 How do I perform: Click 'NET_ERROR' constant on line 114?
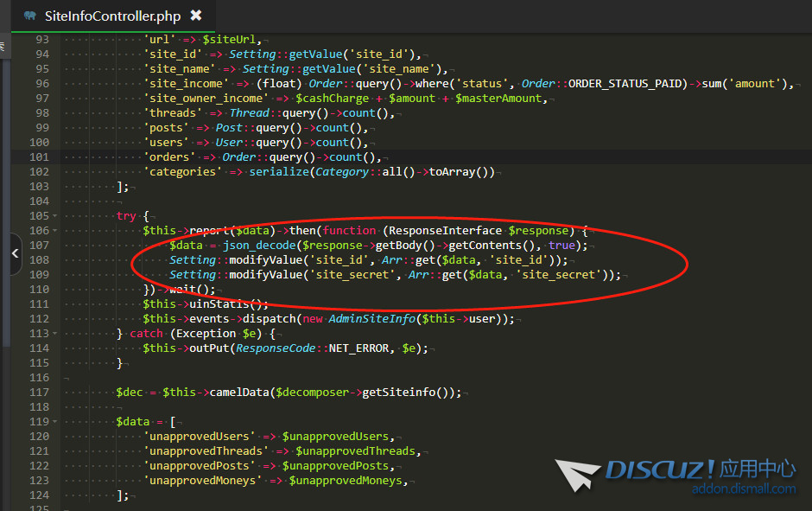tap(358, 348)
